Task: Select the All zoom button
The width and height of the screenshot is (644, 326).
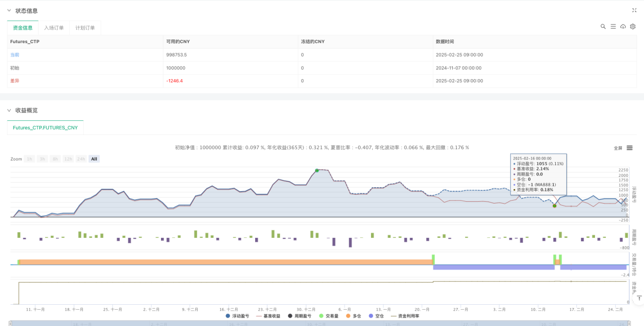Action: click(x=94, y=159)
